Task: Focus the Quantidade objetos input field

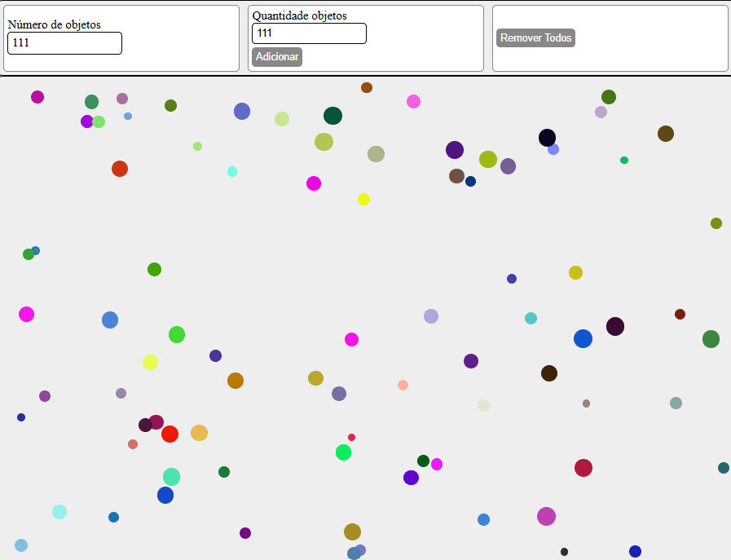Action: [x=309, y=33]
